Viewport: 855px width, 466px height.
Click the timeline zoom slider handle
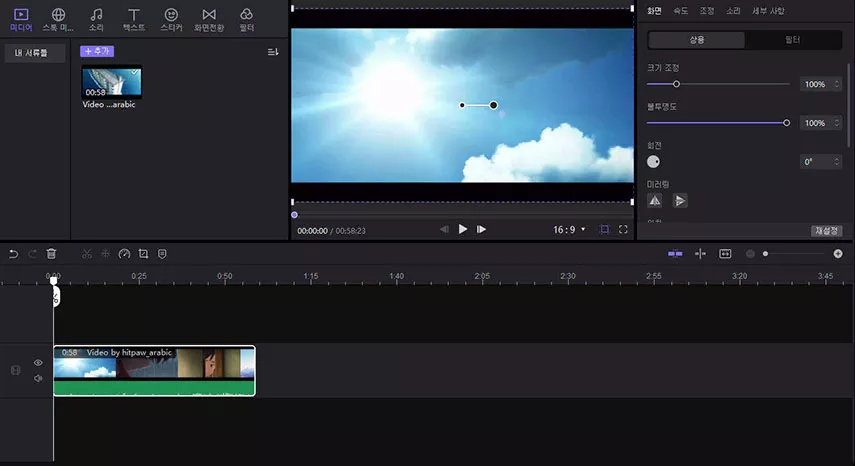pos(766,254)
